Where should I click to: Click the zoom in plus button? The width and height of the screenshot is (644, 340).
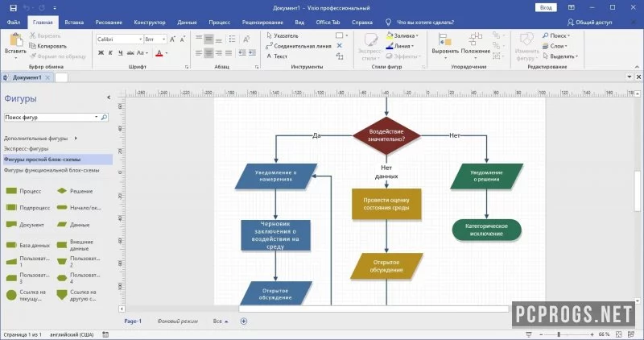tap(592, 334)
